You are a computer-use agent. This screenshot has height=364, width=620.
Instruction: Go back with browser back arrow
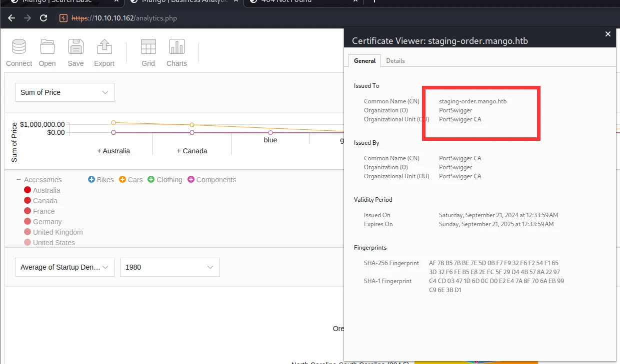pyautogui.click(x=11, y=18)
